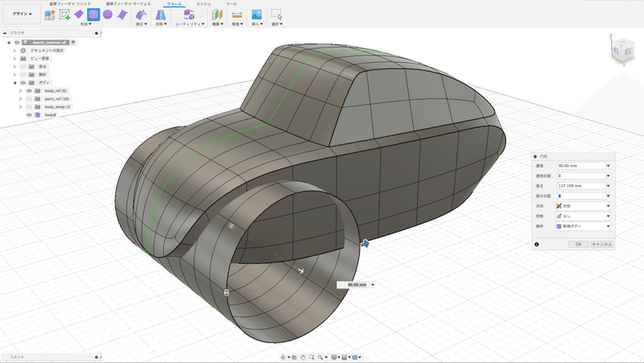Toggle visibility eye for body8
Image resolution: width=644 pixels, height=363 pixels.
[x=29, y=115]
